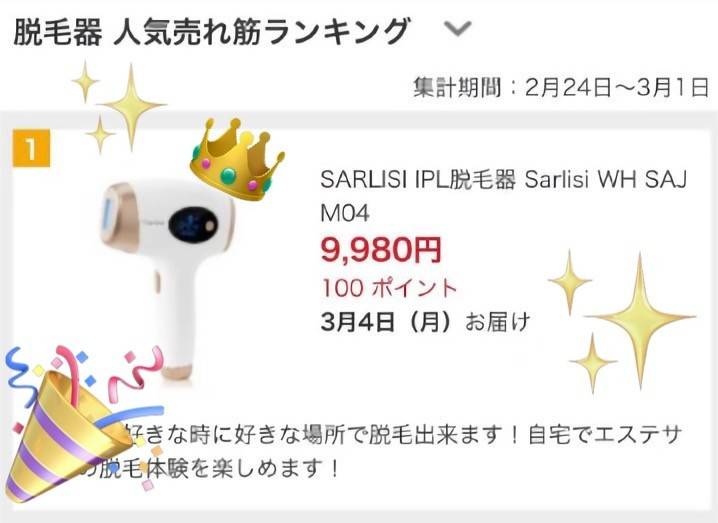Click the small top-left sparkle
Screen dimensions: 718x523
point(85,82)
